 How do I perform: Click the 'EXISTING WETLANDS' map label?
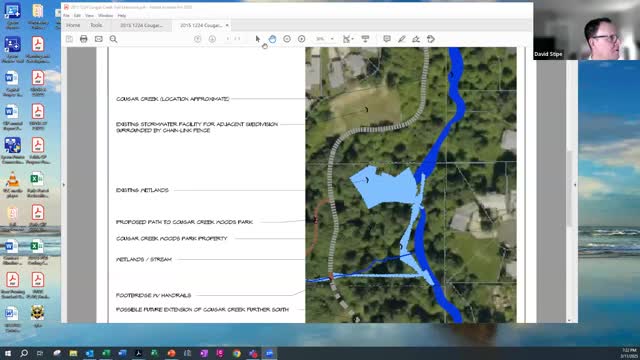142,190
